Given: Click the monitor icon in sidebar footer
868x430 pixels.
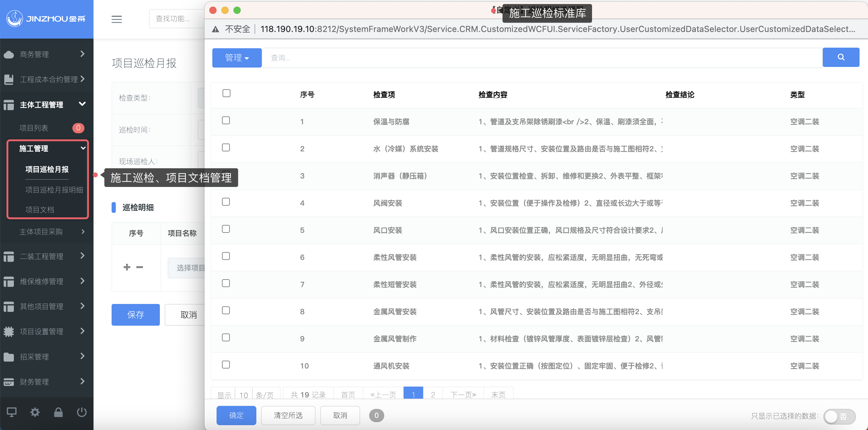Looking at the screenshot, I should (12, 412).
